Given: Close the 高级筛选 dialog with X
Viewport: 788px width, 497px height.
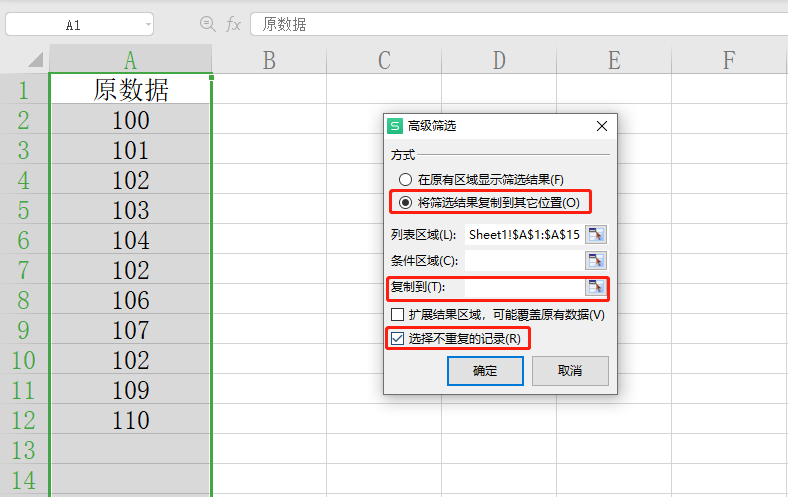Looking at the screenshot, I should click(601, 127).
